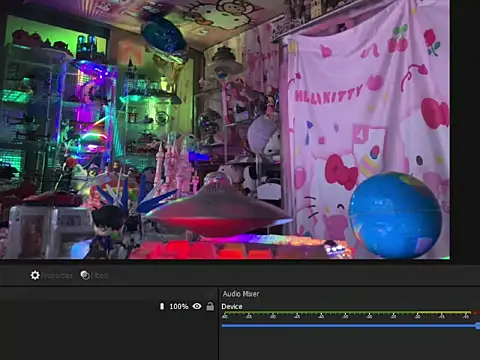The width and height of the screenshot is (480, 360).
Task: Click empty sources list area below the row
Action: (108, 336)
